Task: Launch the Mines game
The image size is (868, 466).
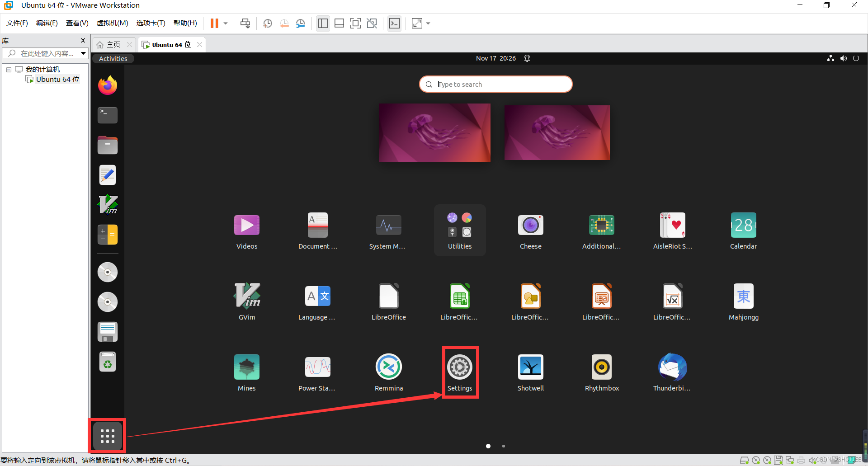Action: (247, 372)
